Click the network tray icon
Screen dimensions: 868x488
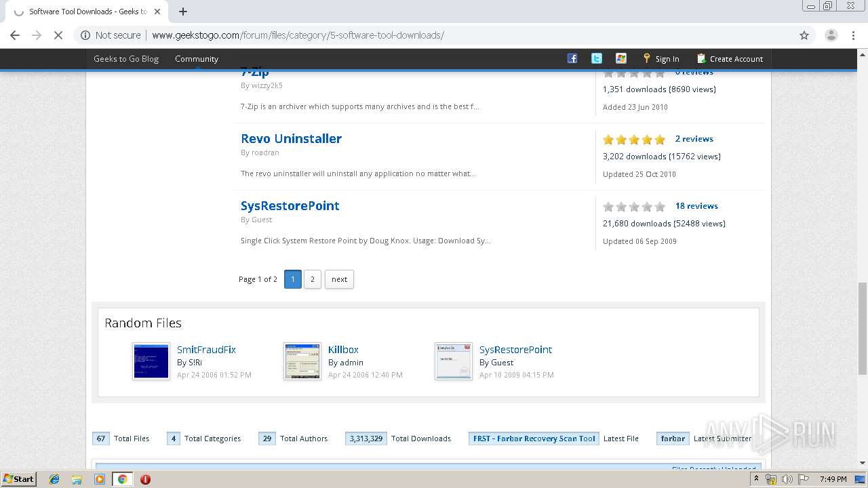(771, 479)
